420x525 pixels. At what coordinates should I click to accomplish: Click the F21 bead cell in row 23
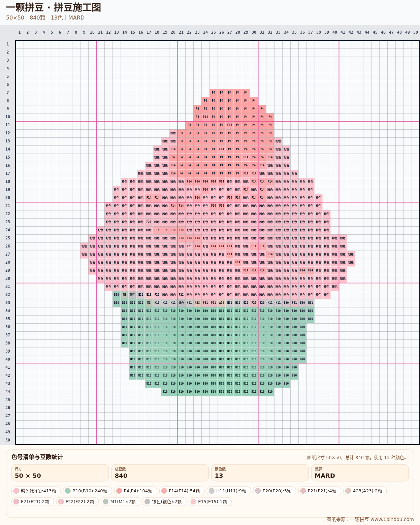coord(149,222)
